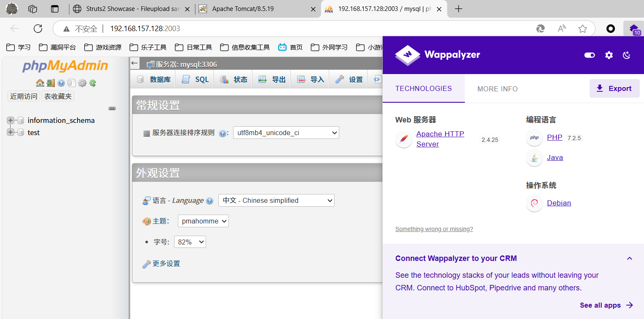644x319 pixels.
Task: Open Wappalyzer settings gear icon
Action: (609, 55)
